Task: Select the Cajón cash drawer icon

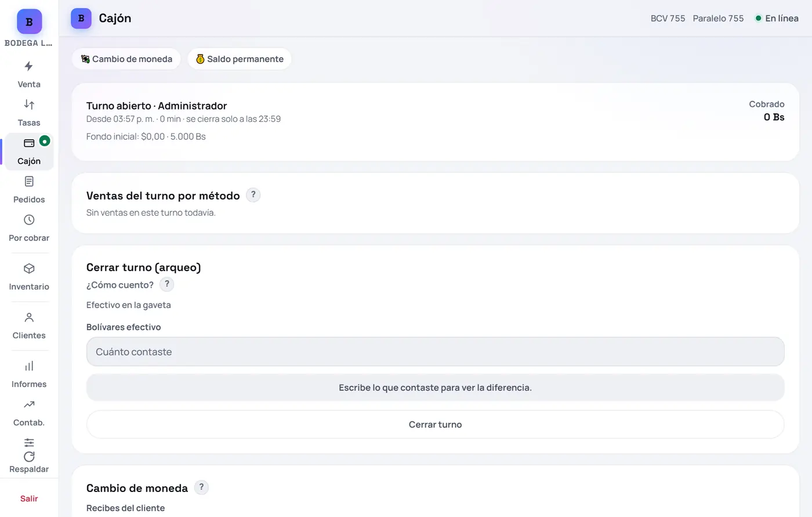Action: (x=29, y=143)
